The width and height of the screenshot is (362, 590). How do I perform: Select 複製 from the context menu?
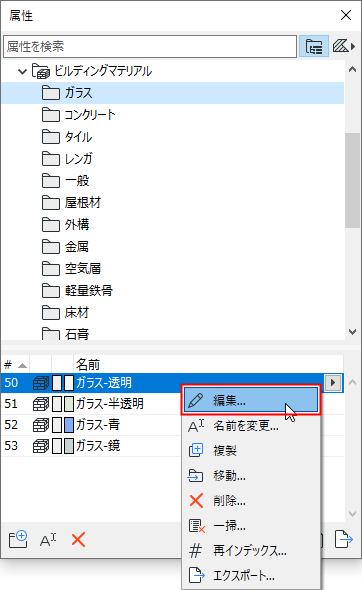pos(251,450)
